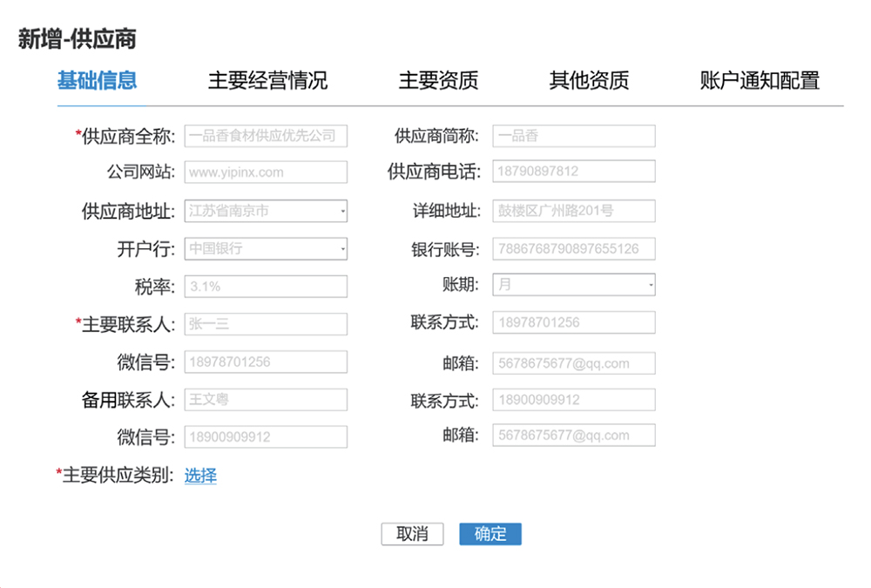The image size is (871, 588).
Task: Select the 公司网站 input box
Action: 266,172
